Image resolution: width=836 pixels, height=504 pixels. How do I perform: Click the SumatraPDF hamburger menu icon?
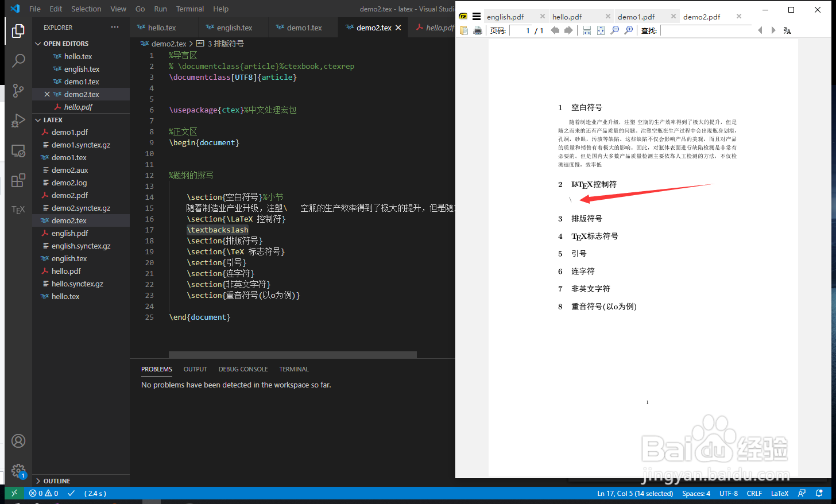click(x=477, y=17)
